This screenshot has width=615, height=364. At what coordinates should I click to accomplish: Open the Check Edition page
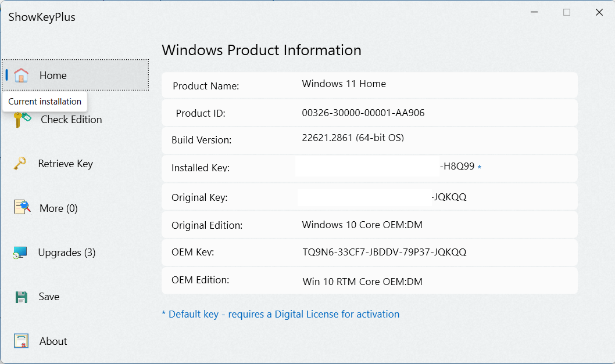(x=71, y=120)
